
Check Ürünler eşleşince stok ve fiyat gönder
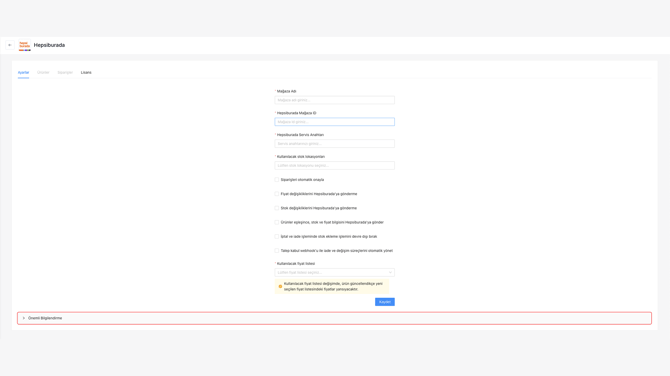(x=277, y=222)
